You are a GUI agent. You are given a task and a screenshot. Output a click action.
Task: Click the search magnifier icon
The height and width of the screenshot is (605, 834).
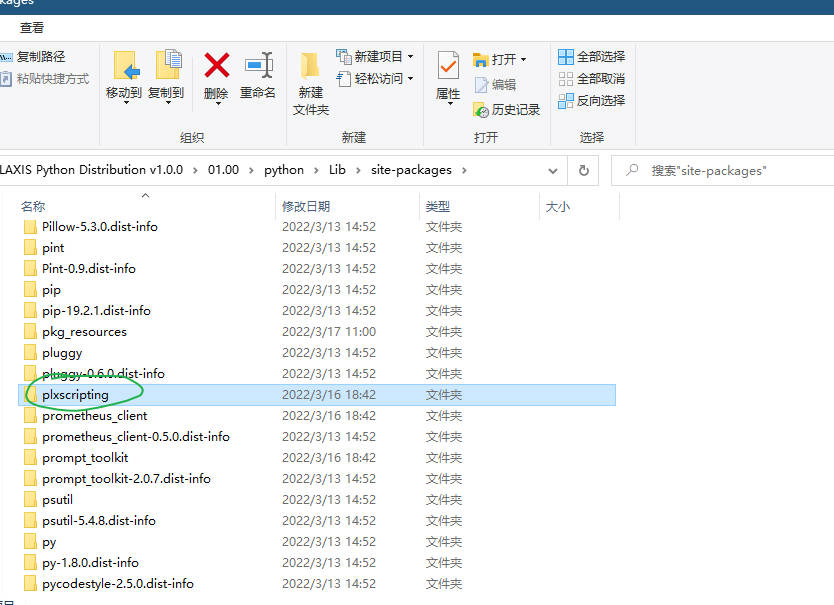point(632,170)
